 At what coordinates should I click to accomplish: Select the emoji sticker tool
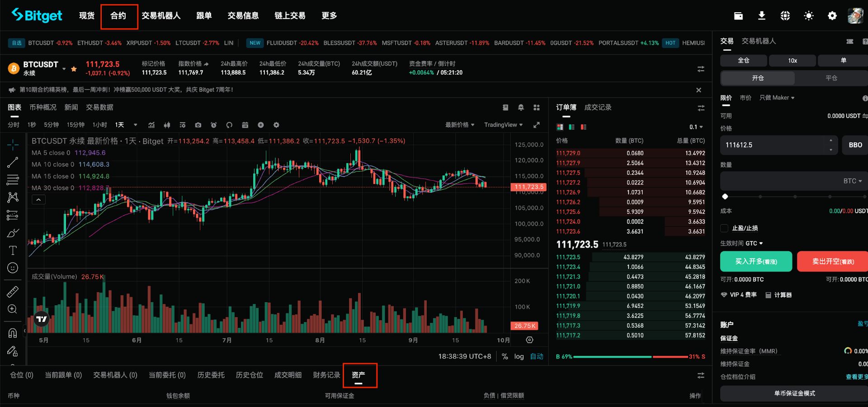click(x=13, y=268)
